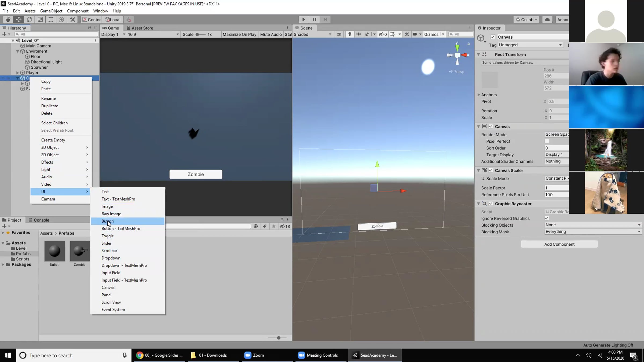The width and height of the screenshot is (644, 362).
Task: Click the Pause button in toolbar
Action: [314, 19]
